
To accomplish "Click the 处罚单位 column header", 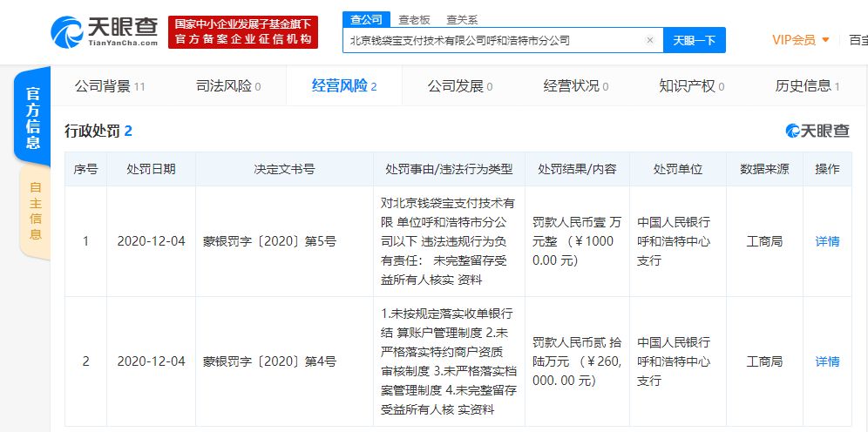I will pos(677,169).
